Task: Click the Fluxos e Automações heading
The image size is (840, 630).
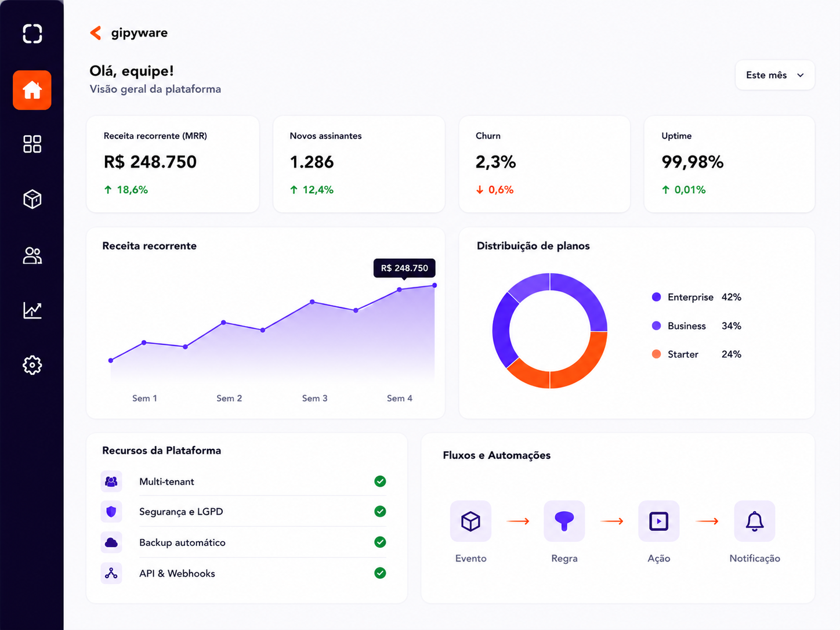Action: [497, 455]
